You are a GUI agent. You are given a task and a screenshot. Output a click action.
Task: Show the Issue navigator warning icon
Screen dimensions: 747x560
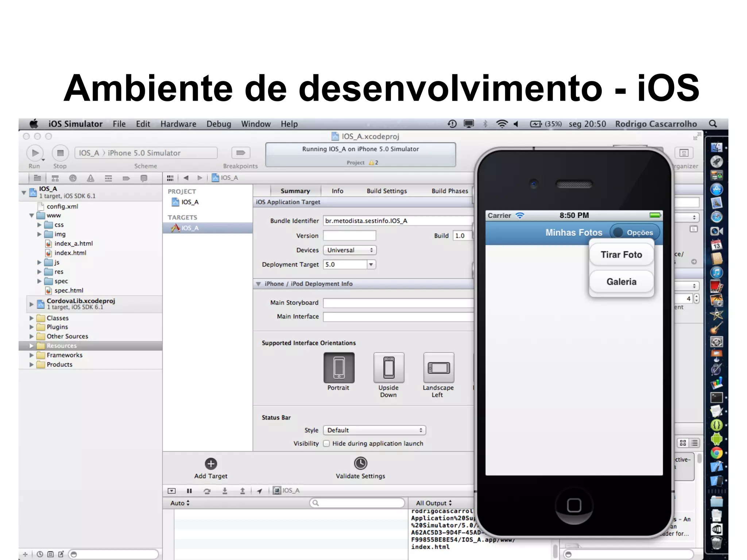click(x=90, y=178)
